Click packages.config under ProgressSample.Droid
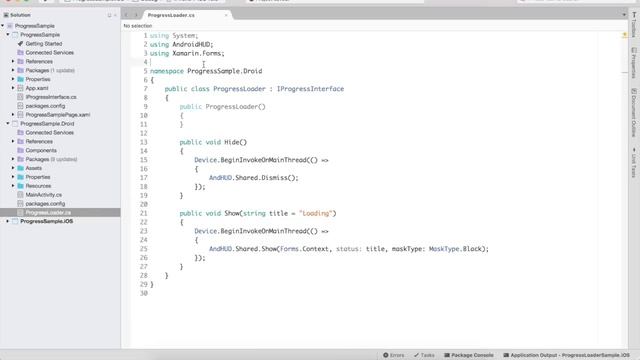640x360 pixels. (x=45, y=204)
